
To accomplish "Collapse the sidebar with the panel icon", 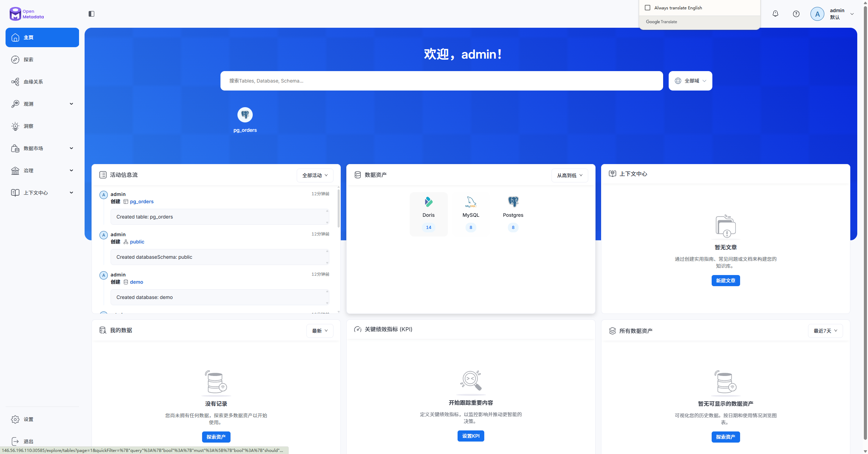I will point(92,14).
